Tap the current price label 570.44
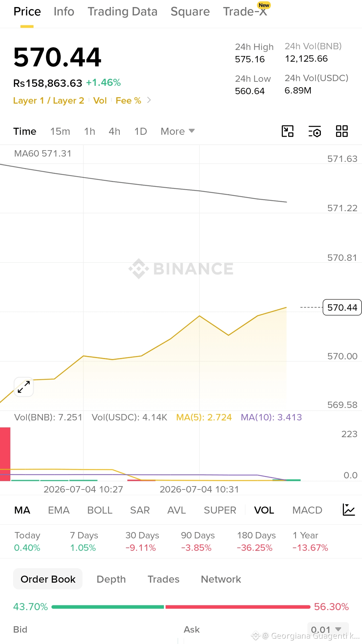 coord(342,307)
